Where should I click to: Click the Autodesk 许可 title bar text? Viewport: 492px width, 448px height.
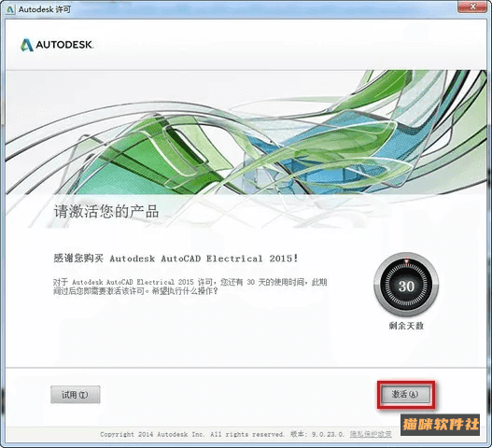pos(45,9)
